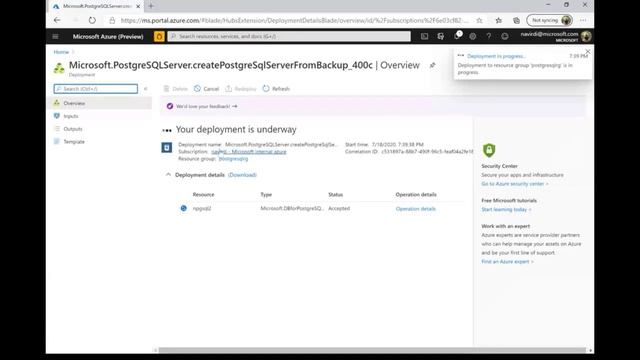Click the resource name in the deployment table

tap(202, 208)
